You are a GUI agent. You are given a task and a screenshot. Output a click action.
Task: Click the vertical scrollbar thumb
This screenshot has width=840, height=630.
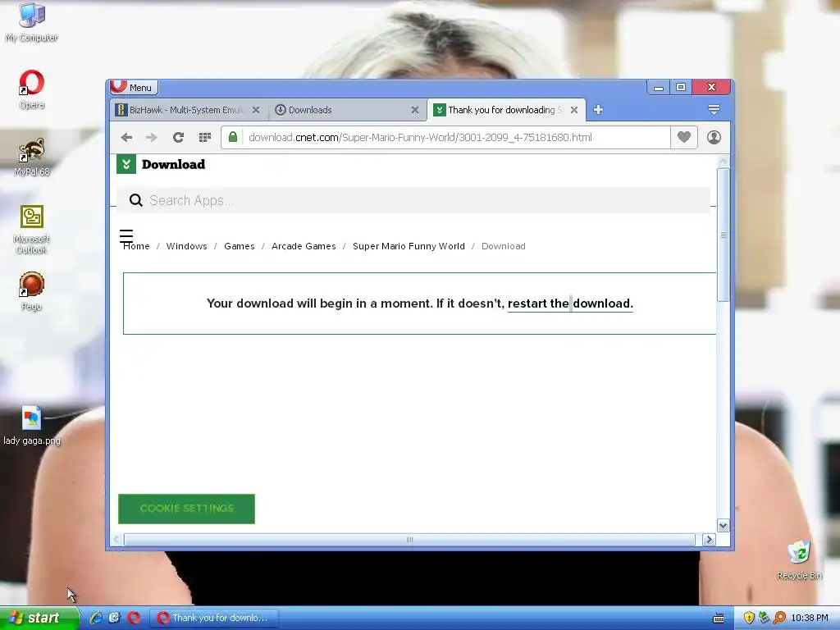coord(724,235)
